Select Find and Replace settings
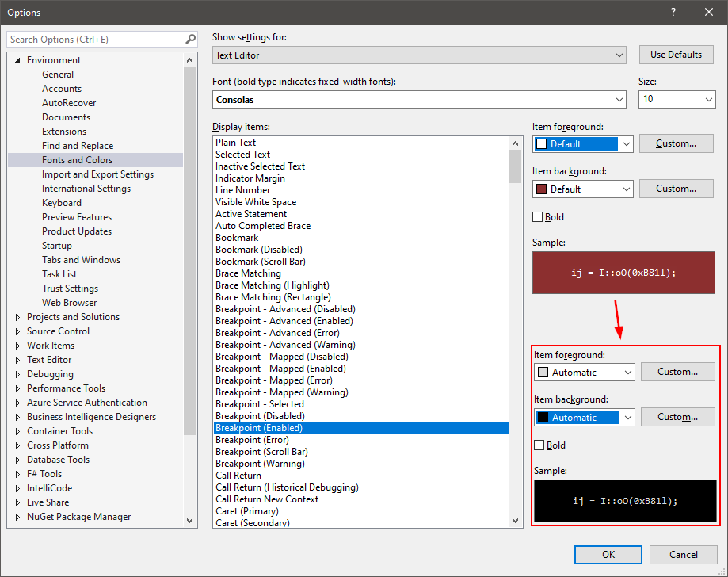 (x=78, y=146)
